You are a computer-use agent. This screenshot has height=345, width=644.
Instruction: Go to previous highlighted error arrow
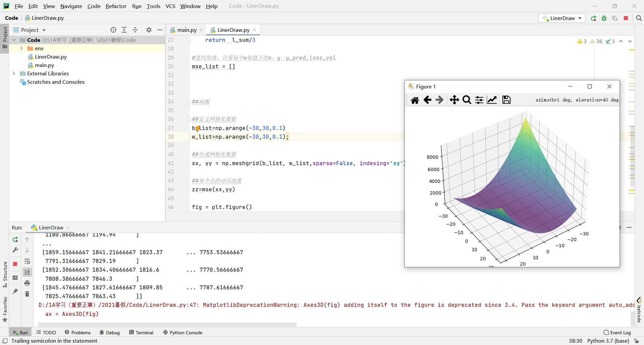pos(621,41)
